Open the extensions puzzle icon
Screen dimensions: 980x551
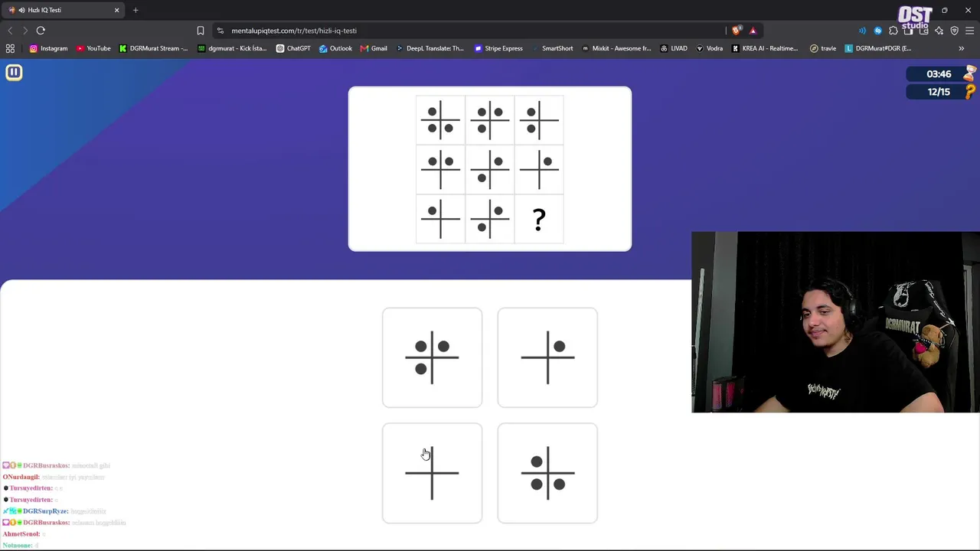893,31
